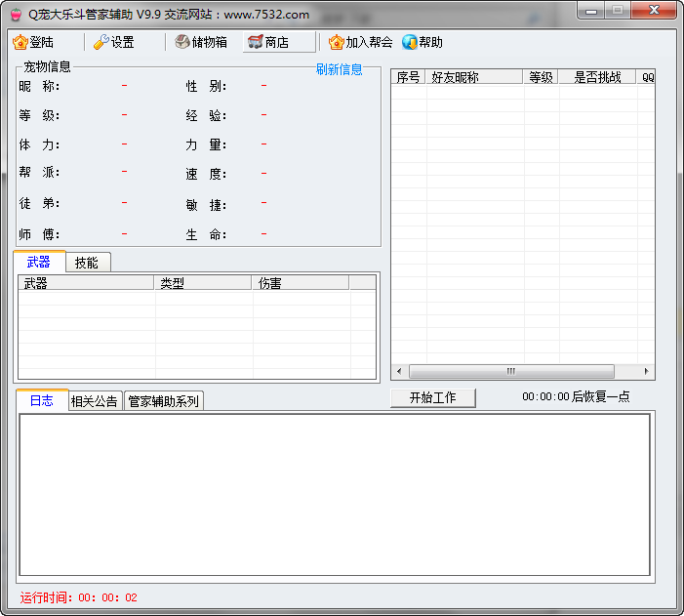684x616 pixels.
Task: Open 设置 settings wrench icon
Action: click(101, 42)
